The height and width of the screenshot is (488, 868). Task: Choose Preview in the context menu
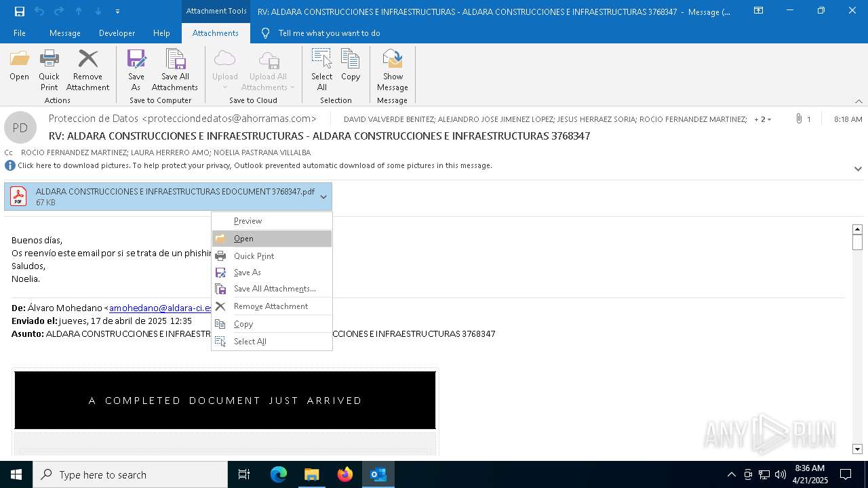pyautogui.click(x=272, y=221)
